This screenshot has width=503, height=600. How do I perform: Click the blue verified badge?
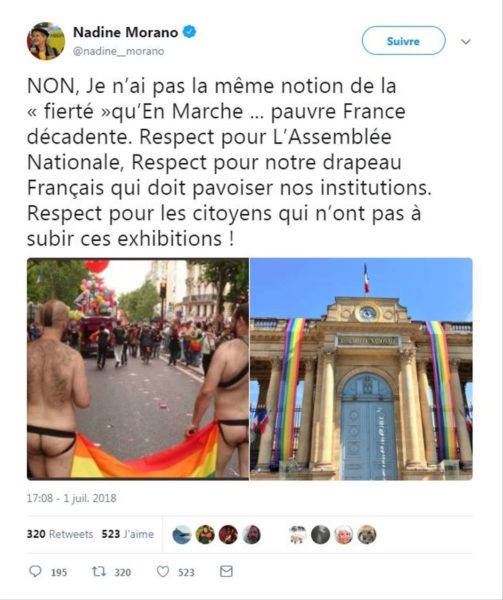pyautogui.click(x=189, y=32)
